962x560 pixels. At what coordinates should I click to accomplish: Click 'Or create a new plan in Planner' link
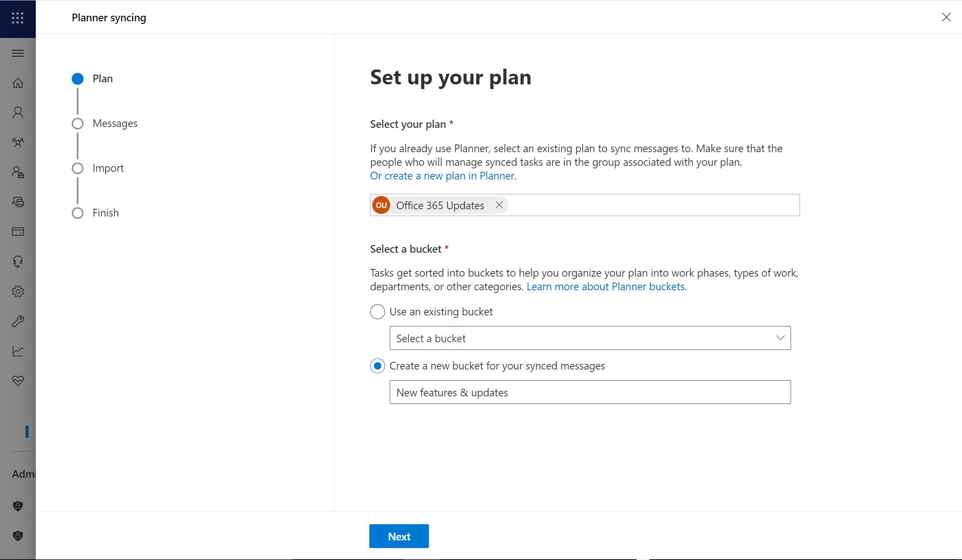[x=443, y=176]
